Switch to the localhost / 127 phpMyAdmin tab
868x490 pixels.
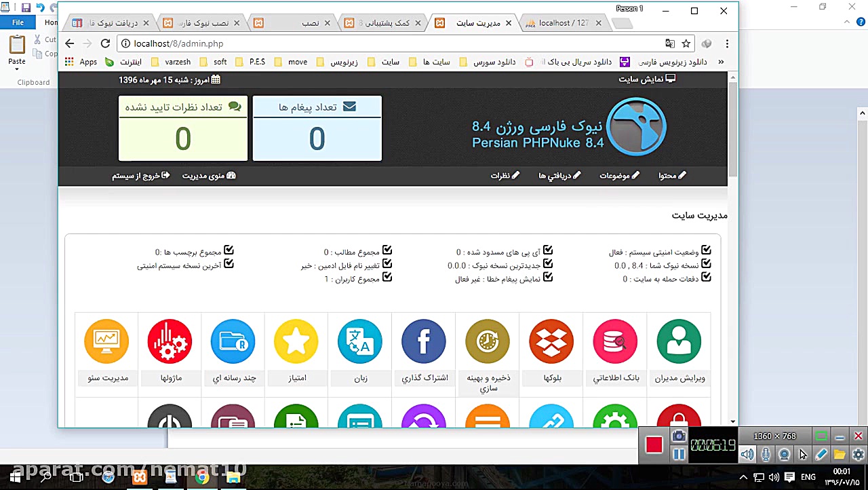pos(563,23)
